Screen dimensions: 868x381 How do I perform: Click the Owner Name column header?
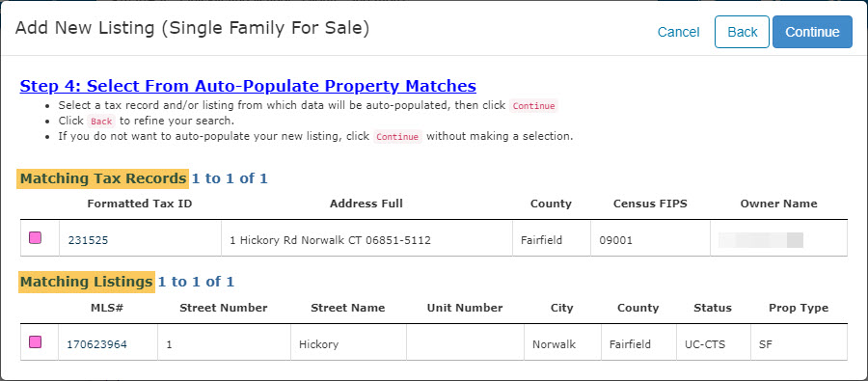coord(778,204)
